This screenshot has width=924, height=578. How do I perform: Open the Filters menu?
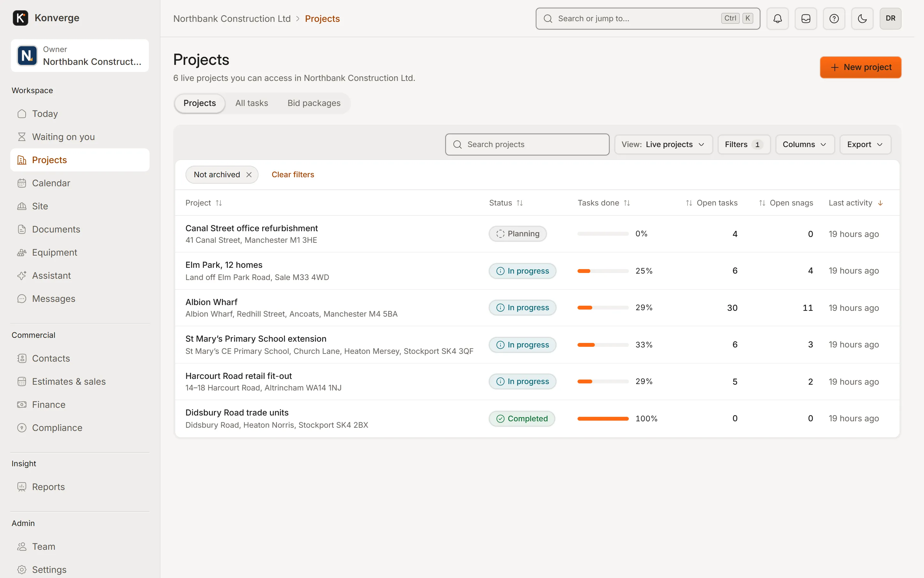coord(744,144)
